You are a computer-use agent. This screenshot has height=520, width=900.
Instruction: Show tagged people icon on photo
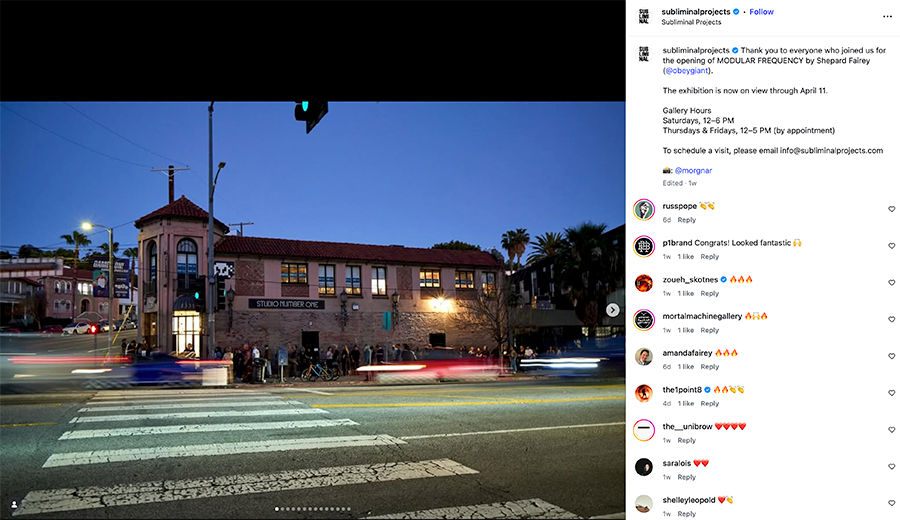click(x=14, y=505)
